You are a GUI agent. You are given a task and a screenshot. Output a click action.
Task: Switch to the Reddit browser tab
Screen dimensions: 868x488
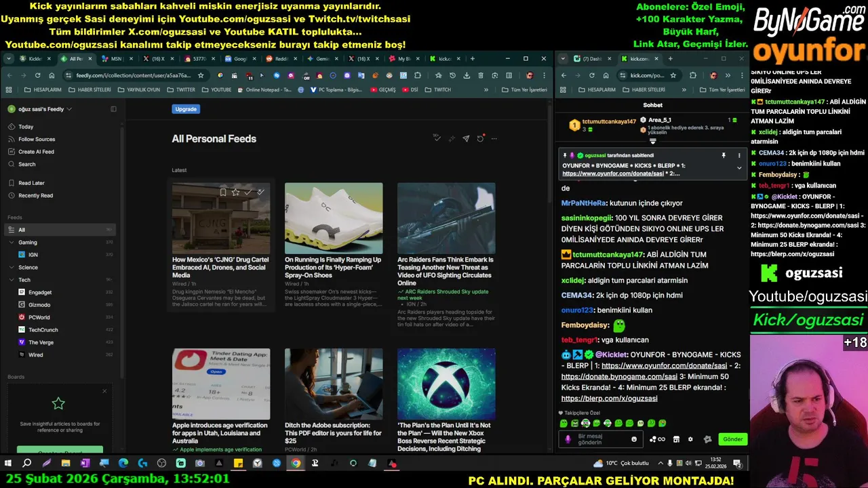tap(281, 59)
